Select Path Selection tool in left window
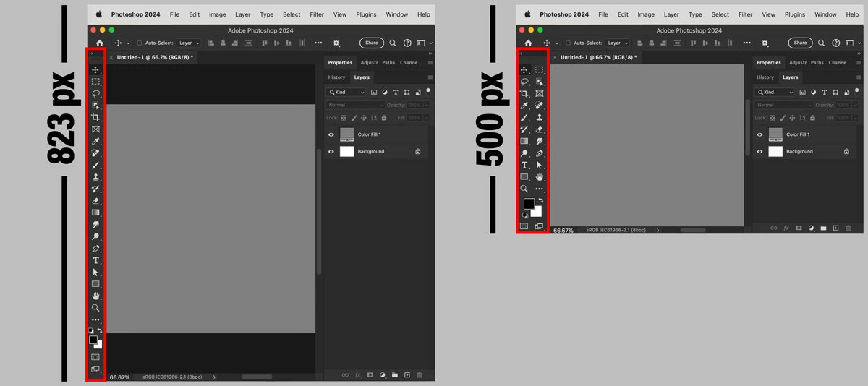 (95, 273)
